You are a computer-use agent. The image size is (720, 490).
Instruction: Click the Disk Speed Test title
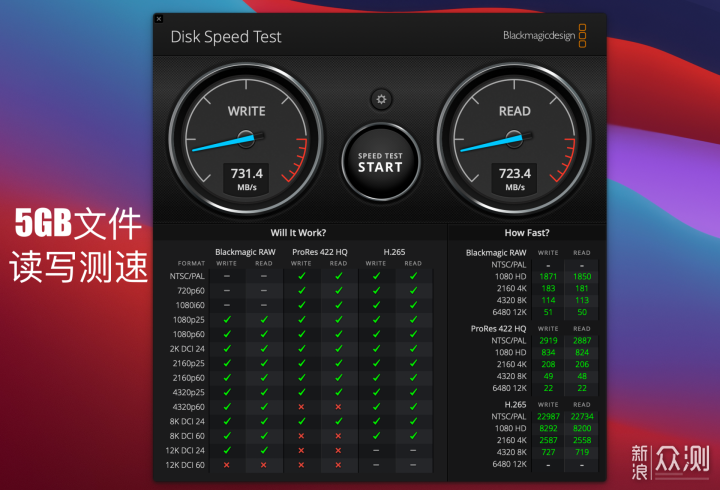pos(226,37)
